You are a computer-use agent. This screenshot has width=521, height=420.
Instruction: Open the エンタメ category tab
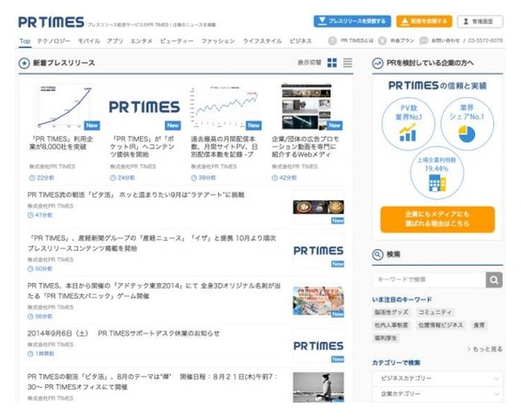(x=142, y=41)
